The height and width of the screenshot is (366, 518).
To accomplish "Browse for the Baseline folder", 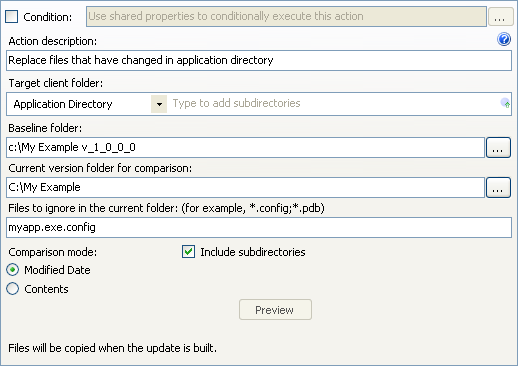I will (x=498, y=147).
